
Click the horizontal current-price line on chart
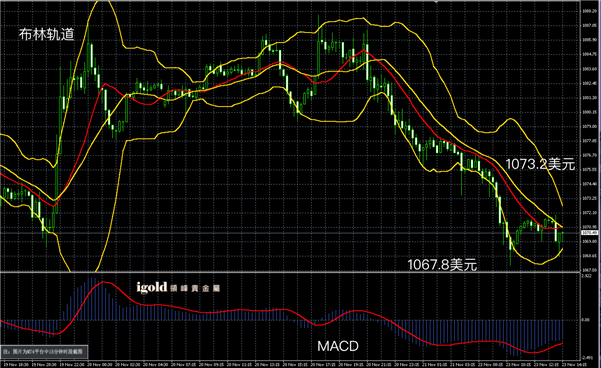pyautogui.click(x=291, y=233)
